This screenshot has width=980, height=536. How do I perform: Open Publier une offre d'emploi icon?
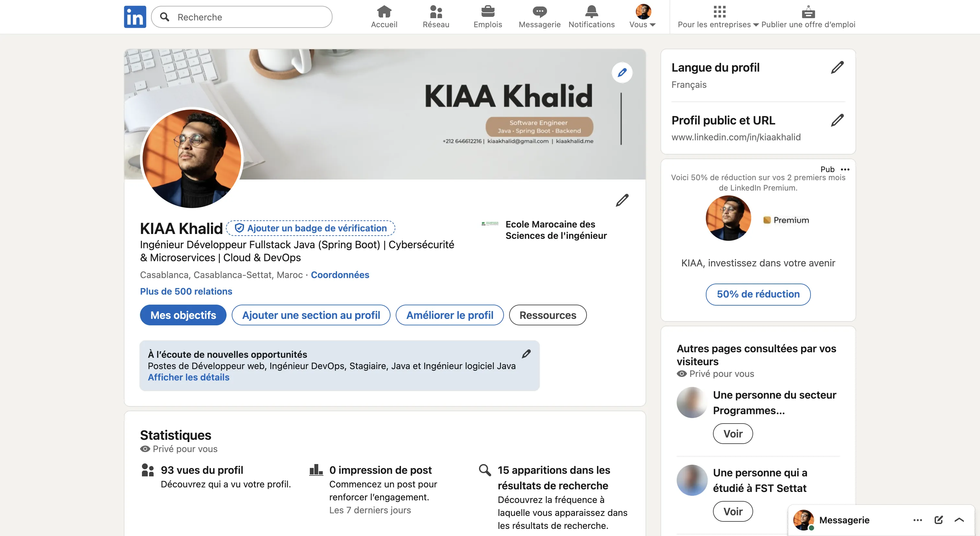tap(809, 13)
